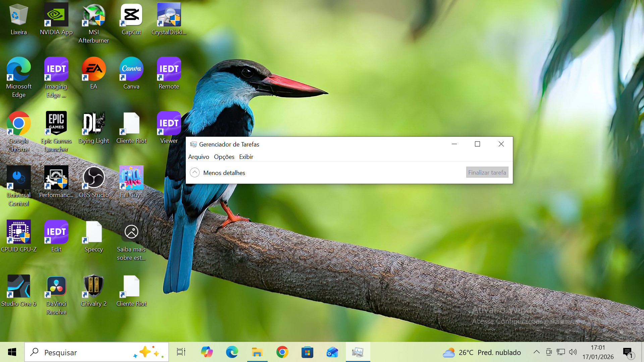Viewport: 644px width, 362px height.
Task: Select the CPUID CPU-Z shortcut
Action: click(19, 232)
